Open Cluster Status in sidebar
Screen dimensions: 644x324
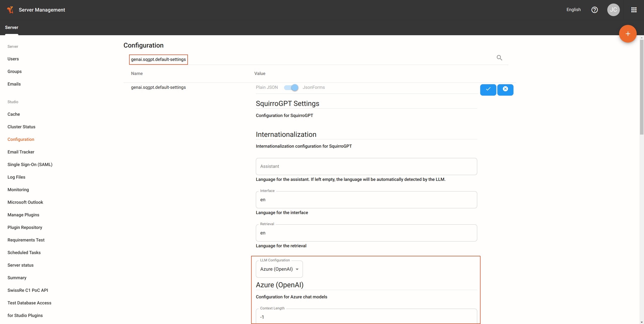coord(21,127)
